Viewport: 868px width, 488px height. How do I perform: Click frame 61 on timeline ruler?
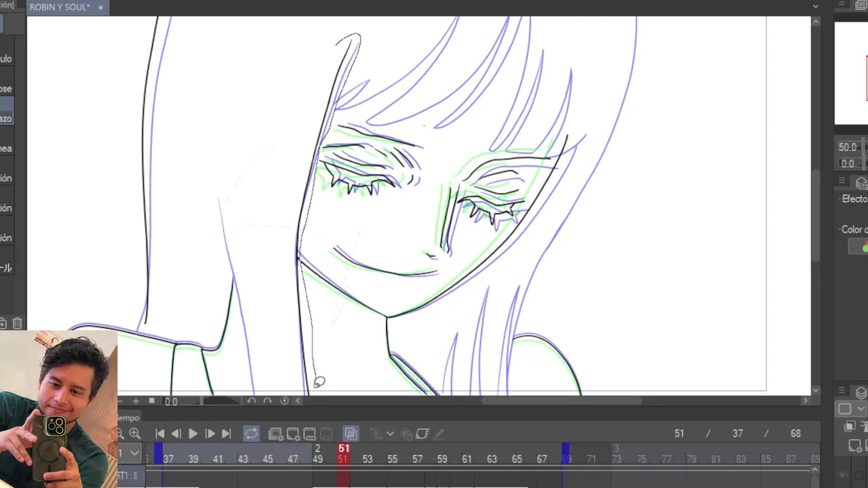pyautogui.click(x=467, y=460)
